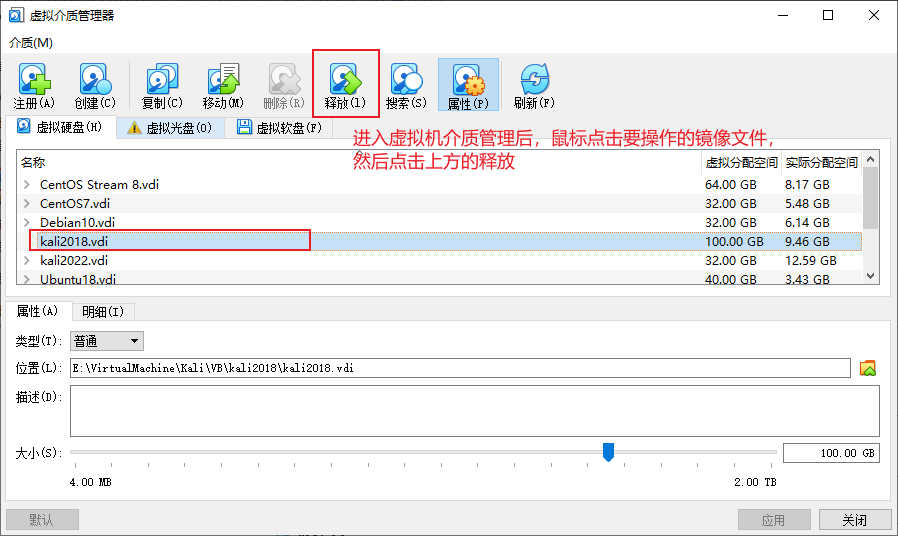Expand the CentOS Stream 8.vdi tree node
Screen dimensions: 898x536
(x=27, y=185)
